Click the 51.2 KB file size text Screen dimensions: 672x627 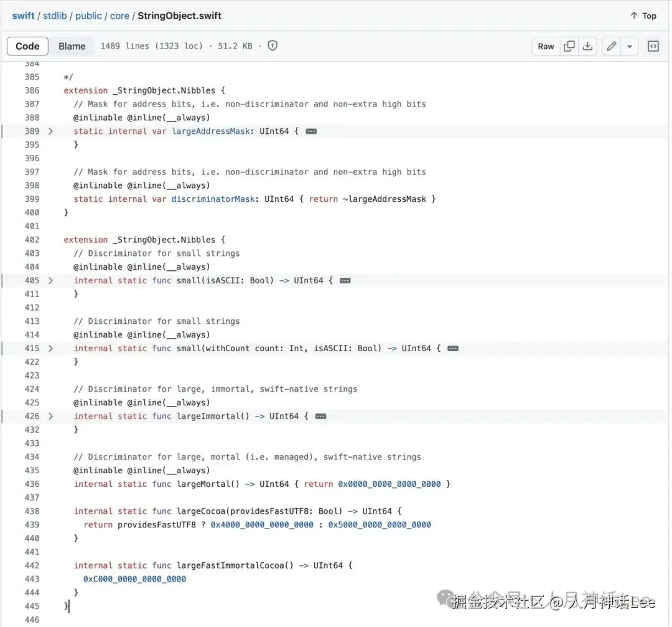click(235, 46)
